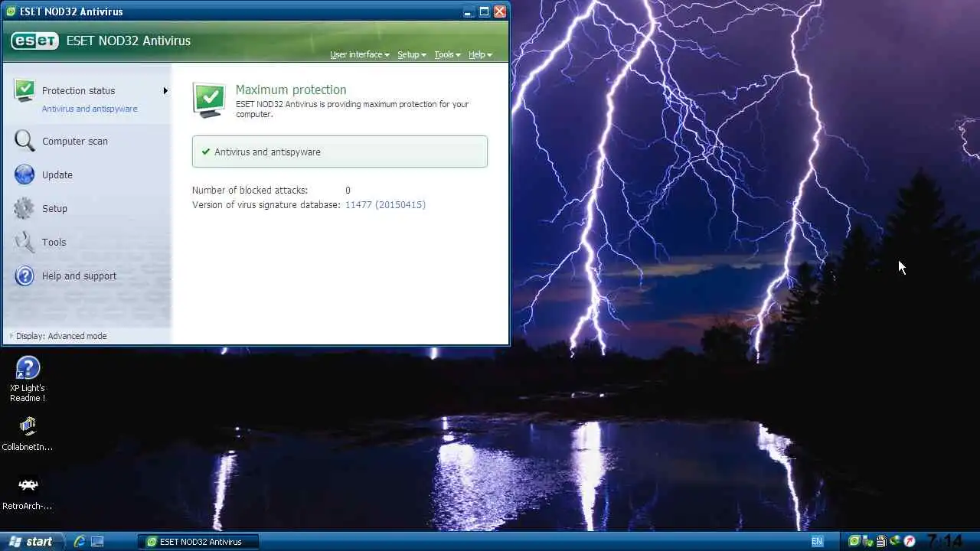980x551 pixels.
Task: Open the Tools section in sidebar
Action: tap(54, 242)
